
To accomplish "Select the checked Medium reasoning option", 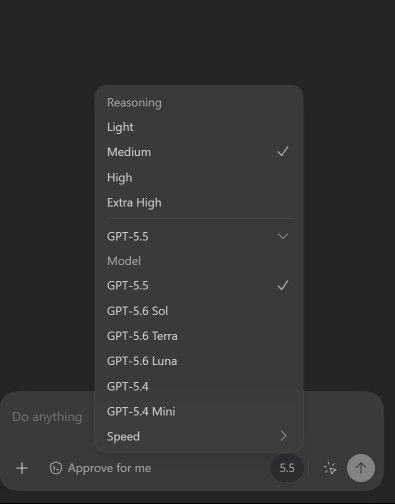I will (x=199, y=152).
